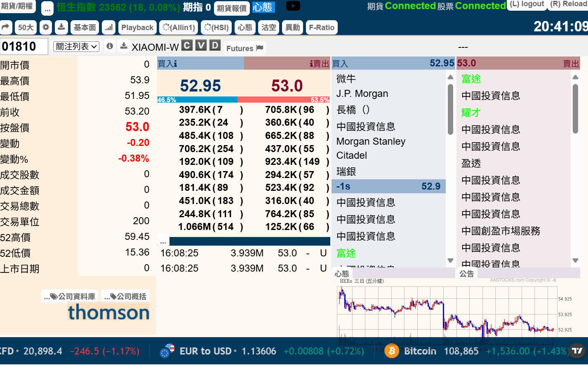The image size is (588, 366).
Task: Click the toolbar download icon beside gear
Action: [x=61, y=28]
